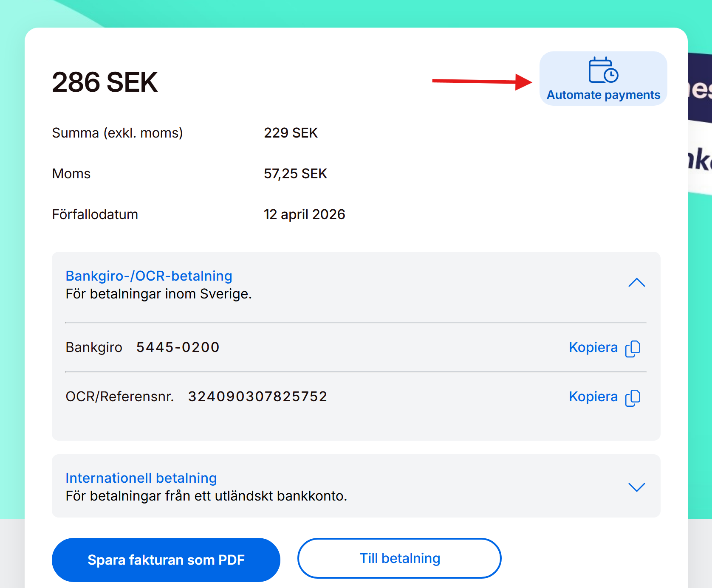This screenshot has width=712, height=588.
Task: Click the Spara fakturan som PDF button
Action: point(166,560)
